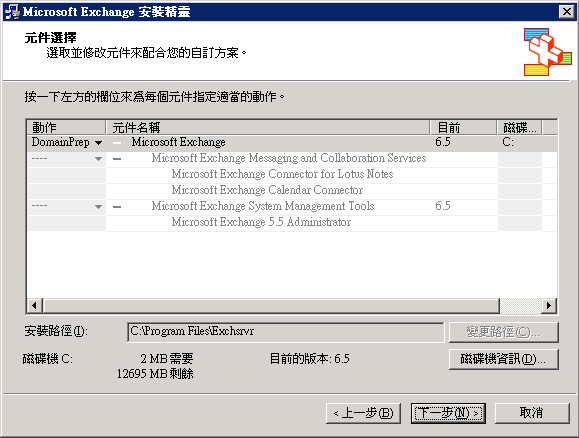Click the Exchange logo graphic in header
This screenshot has height=438, width=579.
pyautogui.click(x=547, y=52)
